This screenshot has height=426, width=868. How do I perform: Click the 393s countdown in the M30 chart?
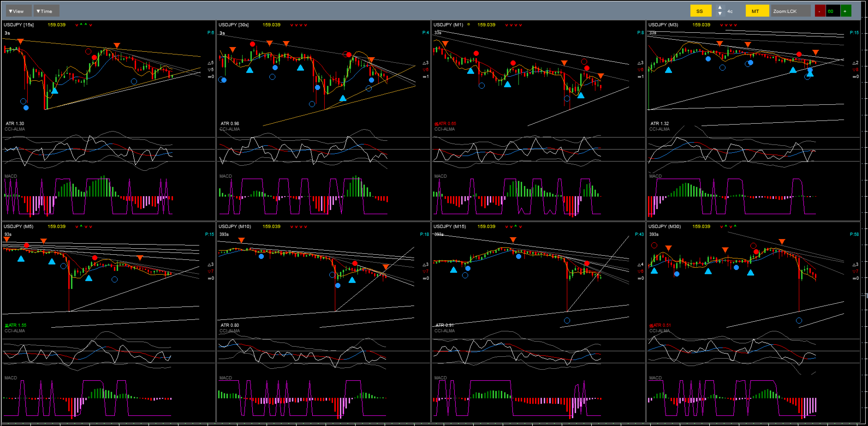pos(654,234)
